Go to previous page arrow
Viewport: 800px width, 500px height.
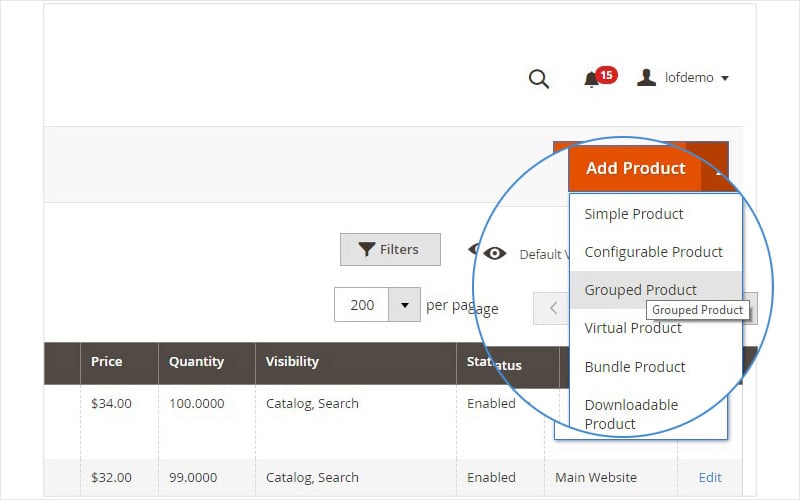coord(553,308)
